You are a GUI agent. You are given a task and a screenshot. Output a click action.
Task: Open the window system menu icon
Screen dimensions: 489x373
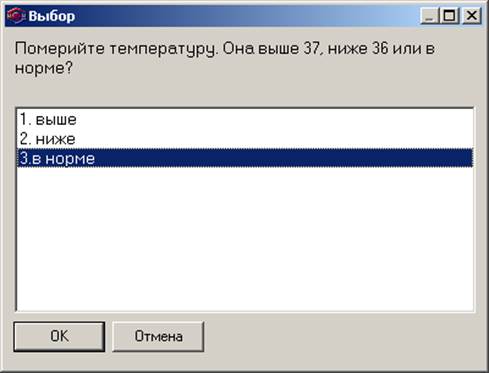click(16, 16)
